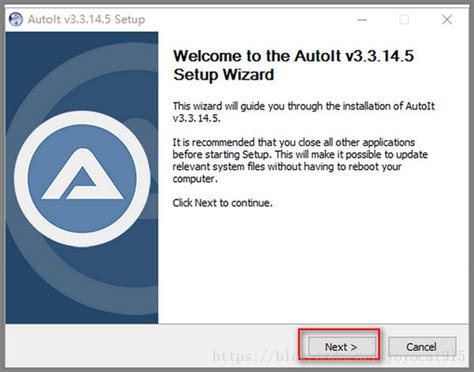
Task: Click the greyed-out maximize button
Action: [404, 20]
